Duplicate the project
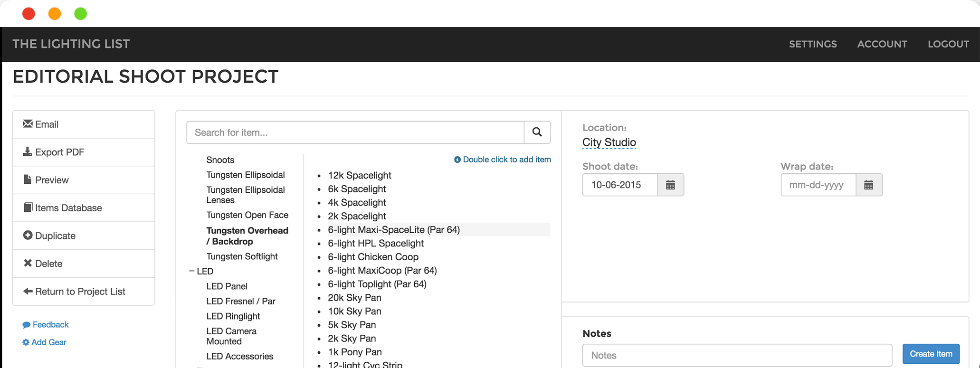The image size is (980, 368). (x=84, y=236)
